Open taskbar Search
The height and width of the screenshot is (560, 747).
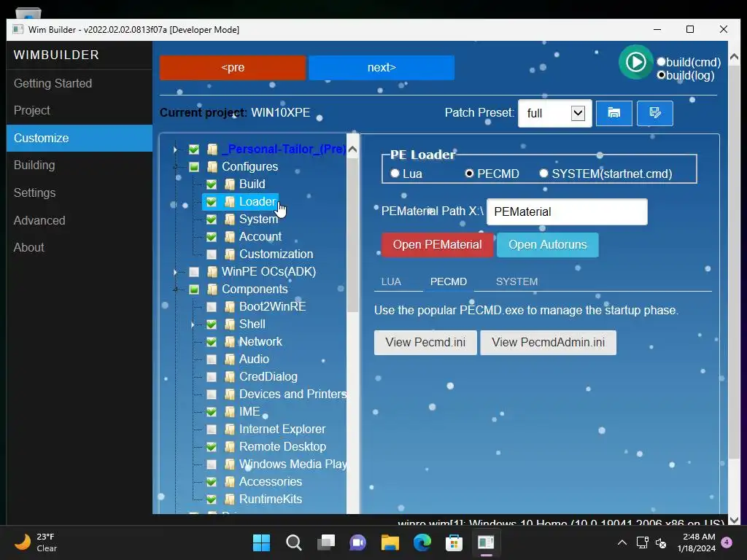tap(293, 542)
